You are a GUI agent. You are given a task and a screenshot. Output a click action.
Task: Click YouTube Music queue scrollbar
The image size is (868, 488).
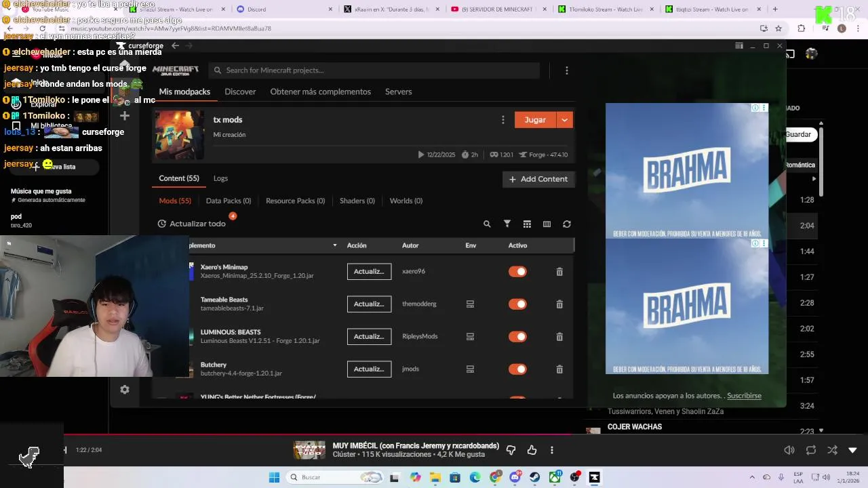pyautogui.click(x=821, y=161)
